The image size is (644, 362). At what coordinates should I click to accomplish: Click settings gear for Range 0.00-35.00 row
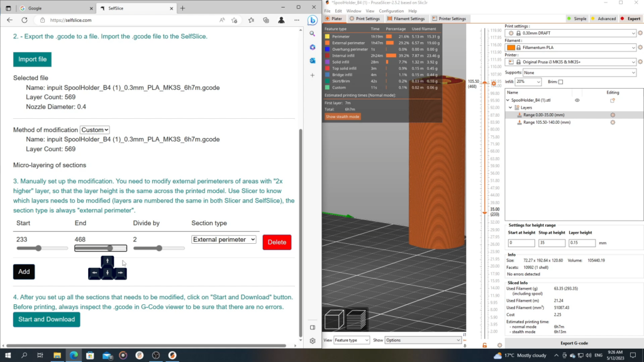pyautogui.click(x=613, y=115)
